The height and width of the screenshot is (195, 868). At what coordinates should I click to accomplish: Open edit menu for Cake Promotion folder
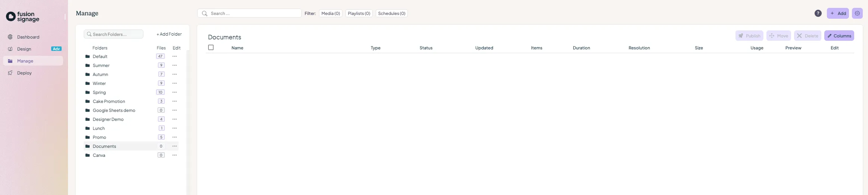(x=174, y=101)
